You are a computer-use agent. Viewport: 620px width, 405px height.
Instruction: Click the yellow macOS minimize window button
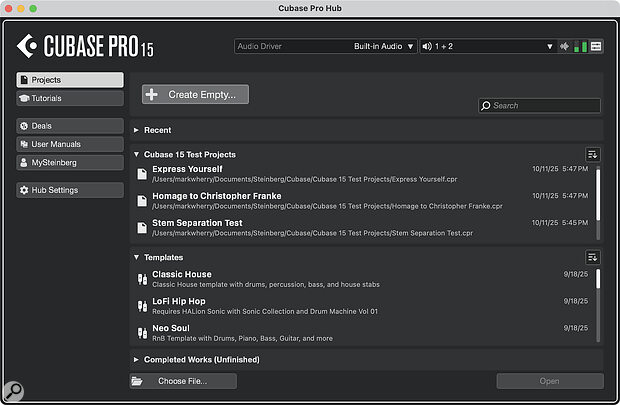tap(21, 8)
